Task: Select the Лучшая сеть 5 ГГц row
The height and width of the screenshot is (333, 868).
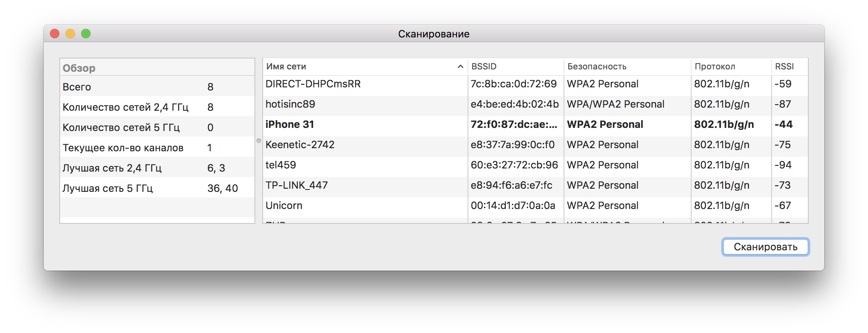Action: pyautogui.click(x=156, y=188)
